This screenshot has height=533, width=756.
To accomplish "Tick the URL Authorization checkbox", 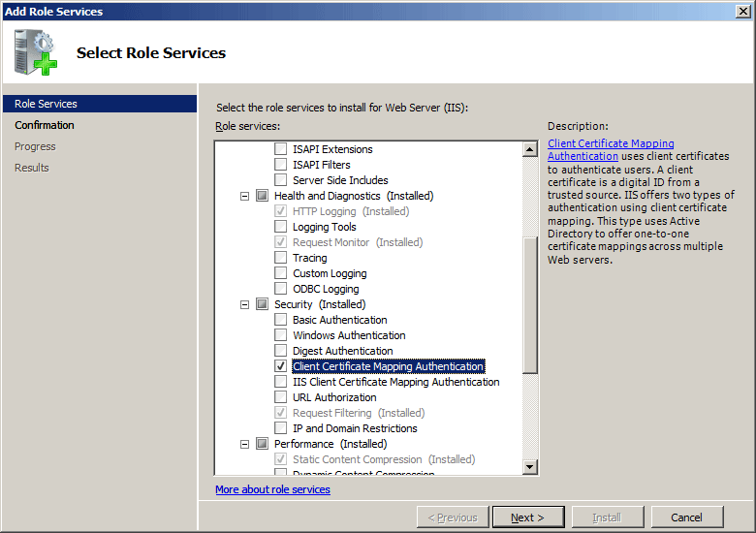I will click(281, 397).
